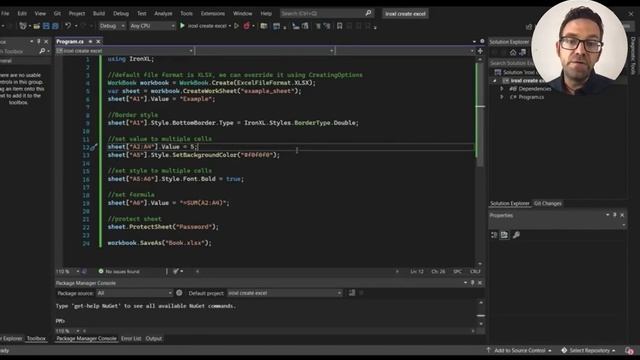Image resolution: width=640 pixels, height=360 pixels.
Task: Click the Properties wrench Property Pages icon
Action: [516, 235]
